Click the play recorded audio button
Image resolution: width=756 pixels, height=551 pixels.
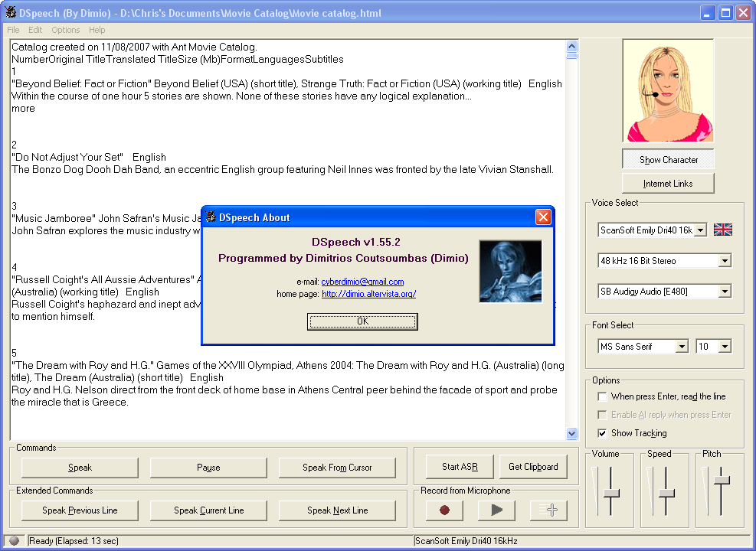(x=496, y=510)
